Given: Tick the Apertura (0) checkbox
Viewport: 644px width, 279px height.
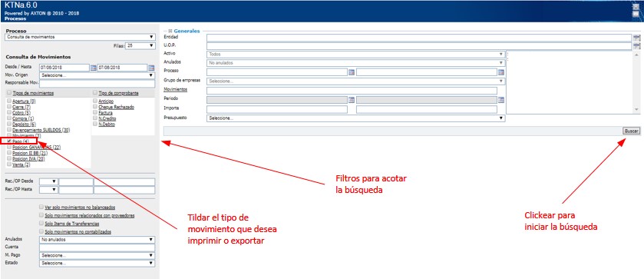Looking at the screenshot, I should click(9, 101).
